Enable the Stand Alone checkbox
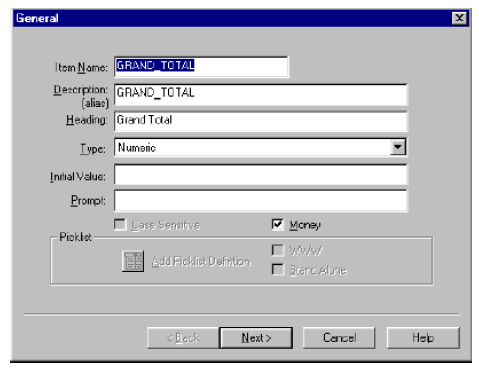 pyautogui.click(x=277, y=269)
